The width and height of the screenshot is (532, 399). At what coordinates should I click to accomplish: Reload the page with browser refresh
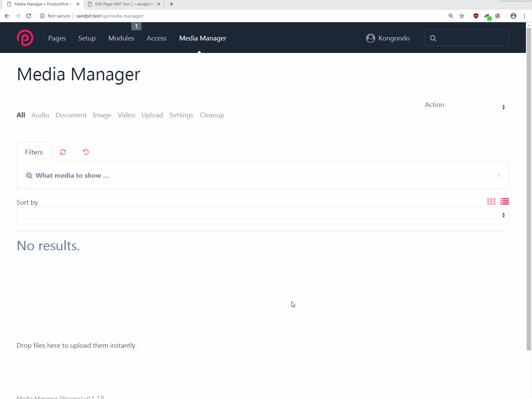coord(29,16)
